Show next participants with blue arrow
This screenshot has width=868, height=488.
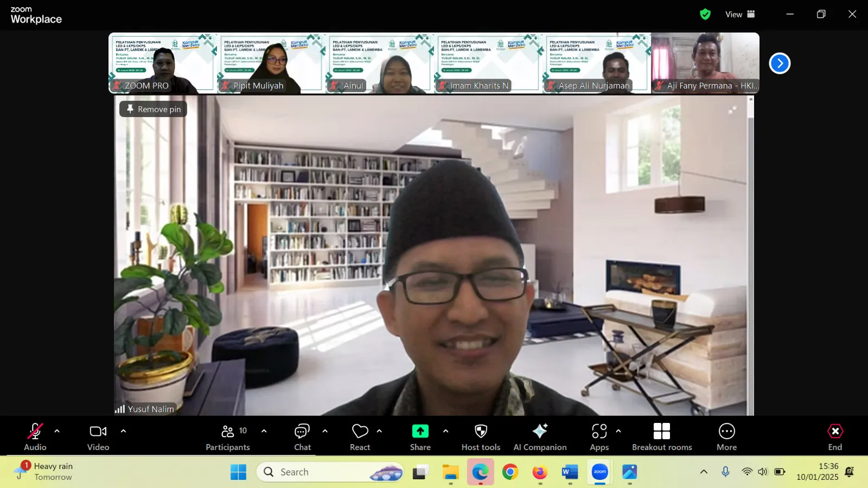click(x=780, y=63)
